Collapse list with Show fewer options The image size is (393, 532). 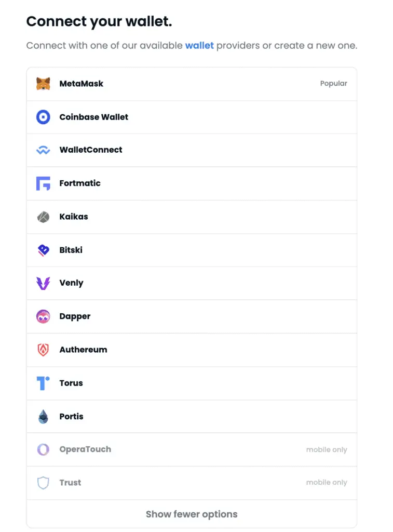(192, 514)
